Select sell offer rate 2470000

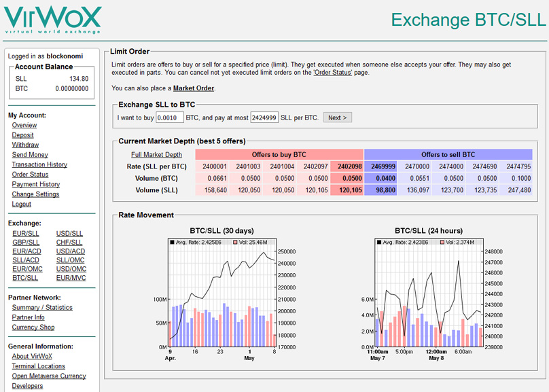pos(414,166)
